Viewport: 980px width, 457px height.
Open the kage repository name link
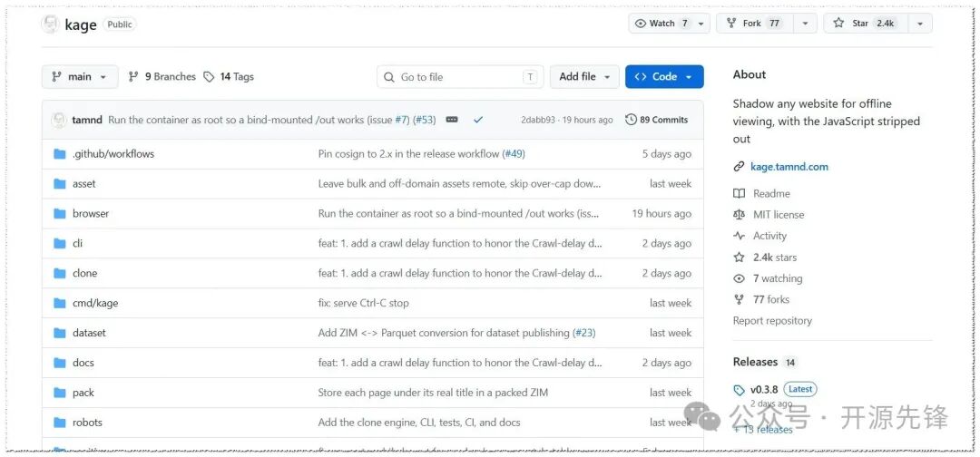tap(81, 24)
